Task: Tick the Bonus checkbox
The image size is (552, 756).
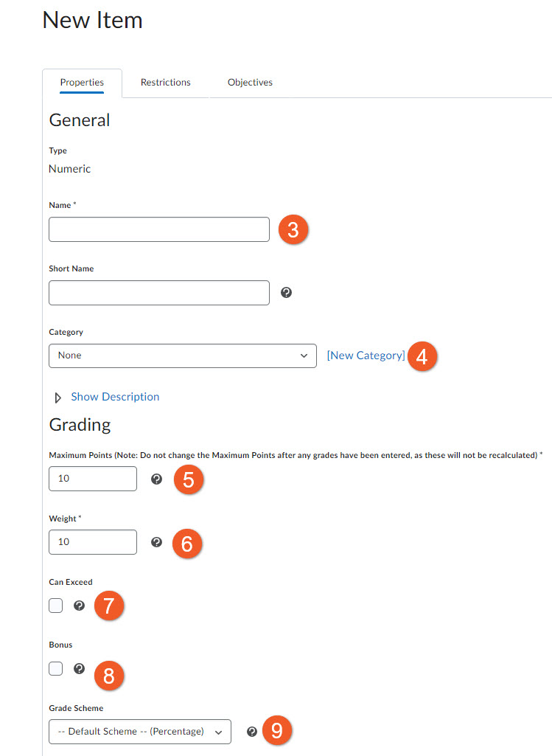Action: pos(56,669)
